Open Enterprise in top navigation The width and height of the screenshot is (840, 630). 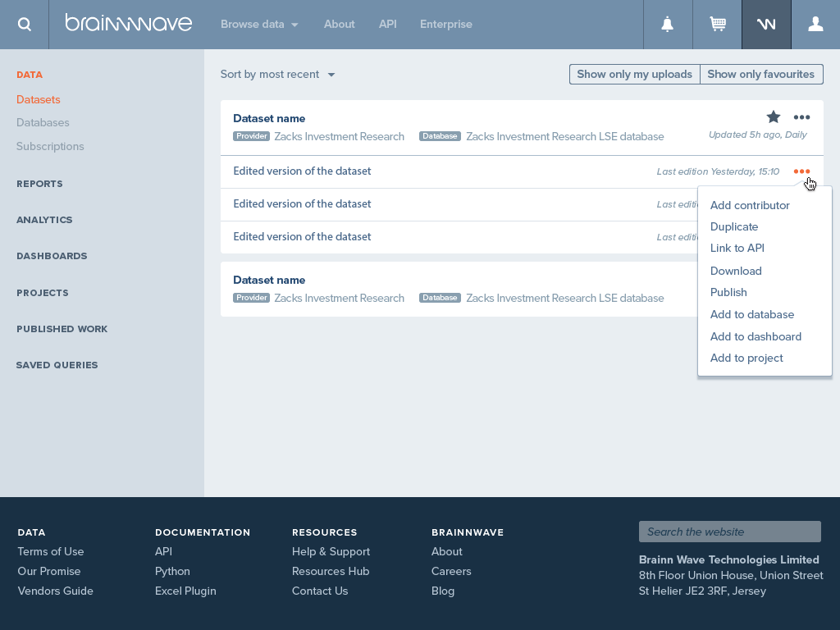pyautogui.click(x=445, y=24)
